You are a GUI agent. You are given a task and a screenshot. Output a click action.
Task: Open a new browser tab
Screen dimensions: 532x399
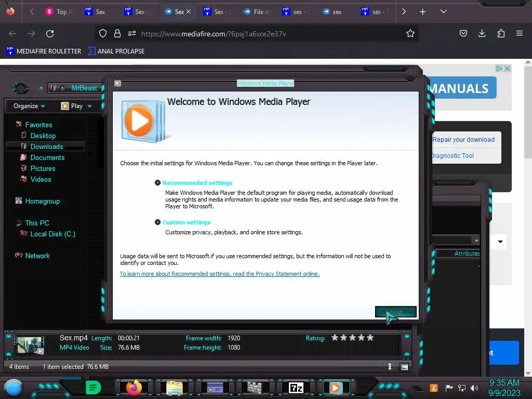422,12
